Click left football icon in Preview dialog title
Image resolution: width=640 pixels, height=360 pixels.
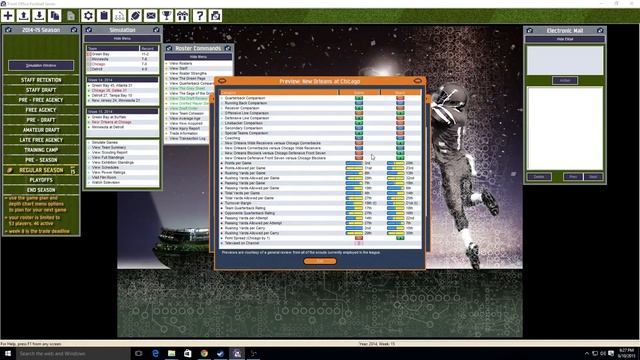click(222, 81)
